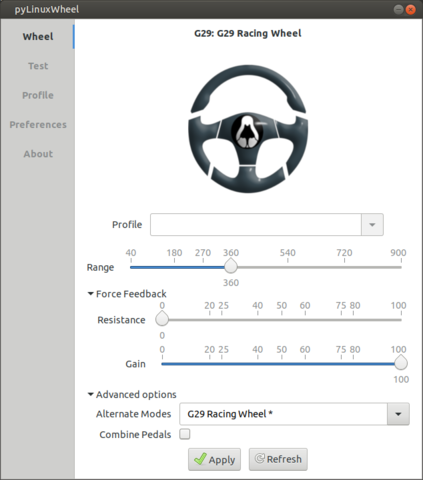Image resolution: width=423 pixels, height=480 pixels.
Task: Click the Apply button
Action: pos(214,459)
